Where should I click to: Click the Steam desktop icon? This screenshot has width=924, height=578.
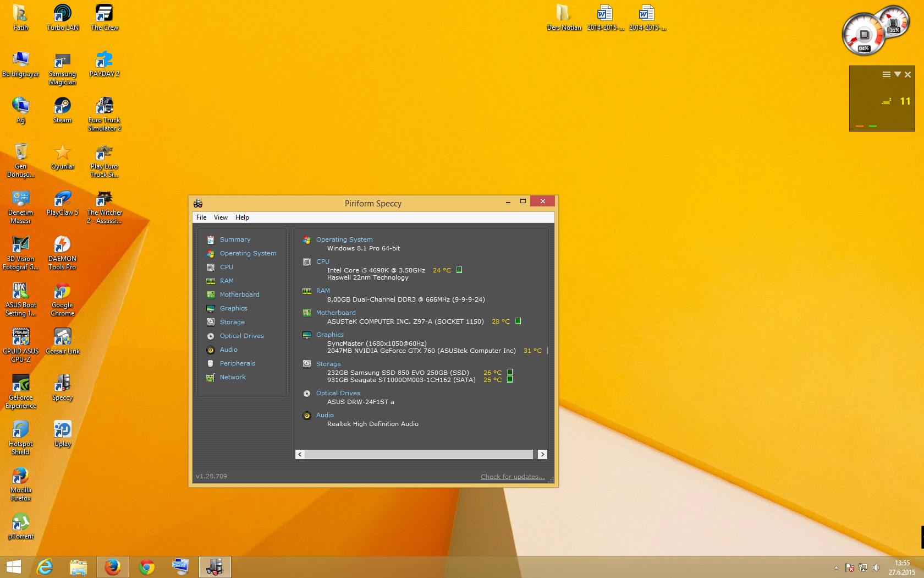click(62, 110)
